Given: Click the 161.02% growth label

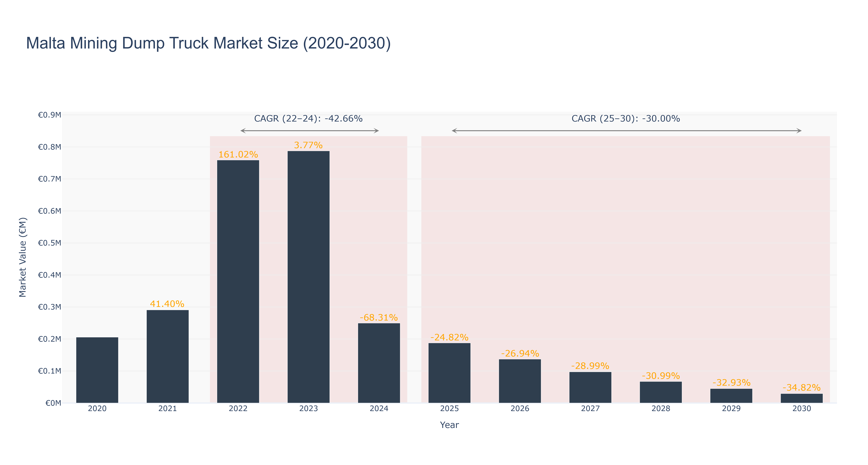Looking at the screenshot, I should coord(238,154).
